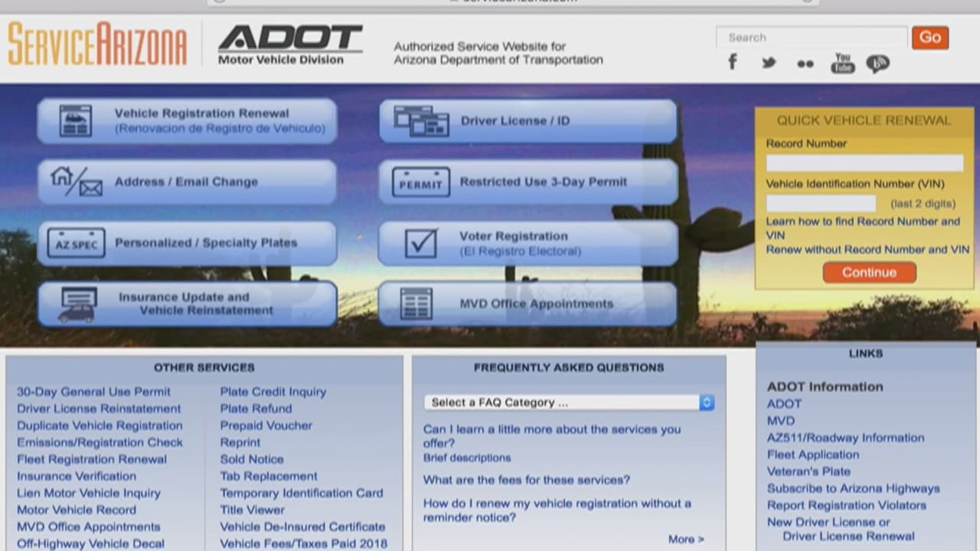Open the YouTube icon link

point(842,64)
